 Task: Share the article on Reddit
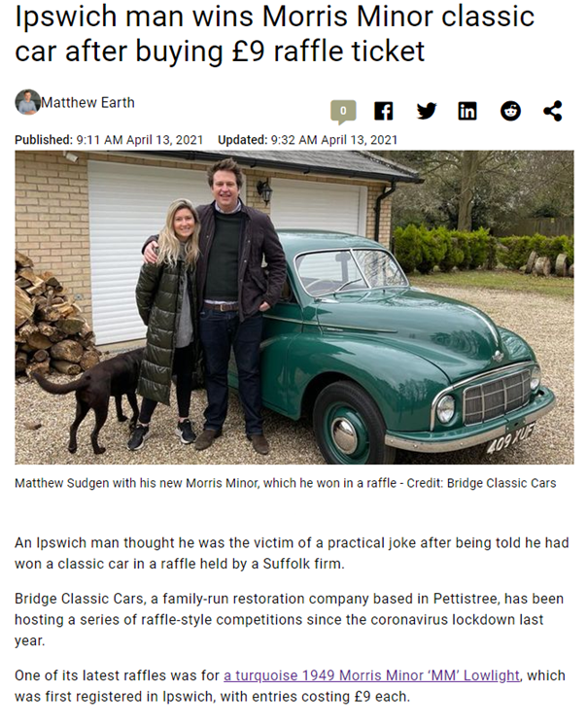click(510, 111)
